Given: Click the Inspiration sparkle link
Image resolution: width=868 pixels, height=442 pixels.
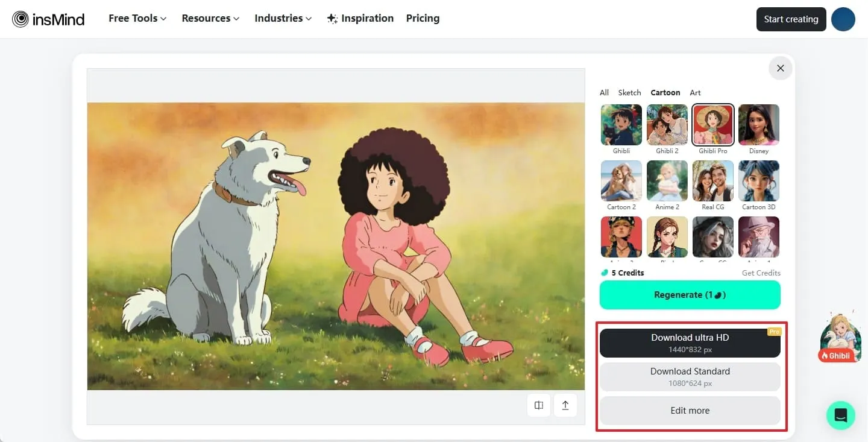Looking at the screenshot, I should [360, 18].
